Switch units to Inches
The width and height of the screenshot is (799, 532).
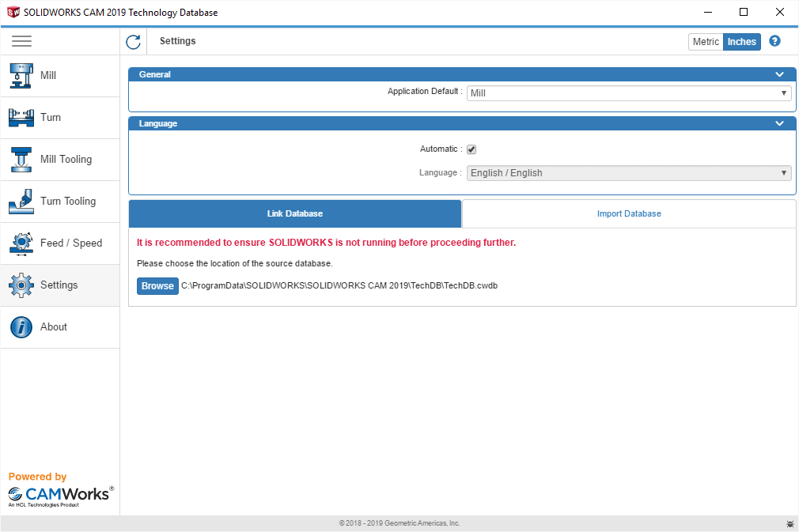point(741,42)
